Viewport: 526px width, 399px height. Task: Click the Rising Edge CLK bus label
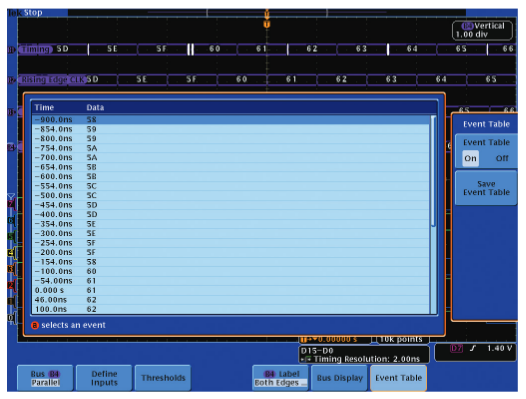(52, 80)
